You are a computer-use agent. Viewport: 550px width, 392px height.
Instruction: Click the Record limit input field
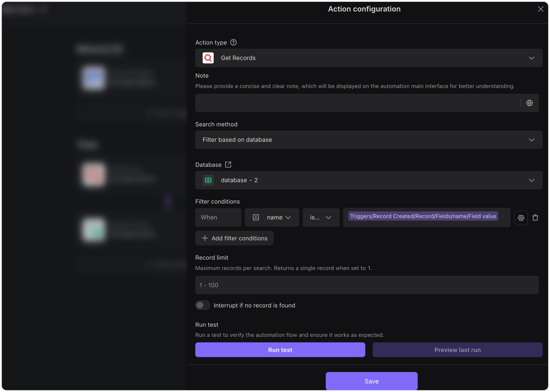pos(367,285)
